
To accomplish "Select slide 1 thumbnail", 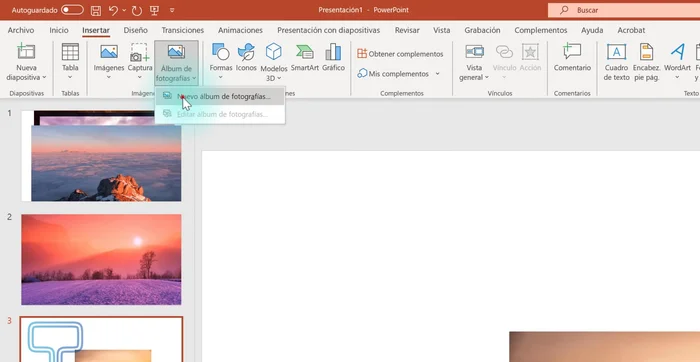I will (101, 156).
